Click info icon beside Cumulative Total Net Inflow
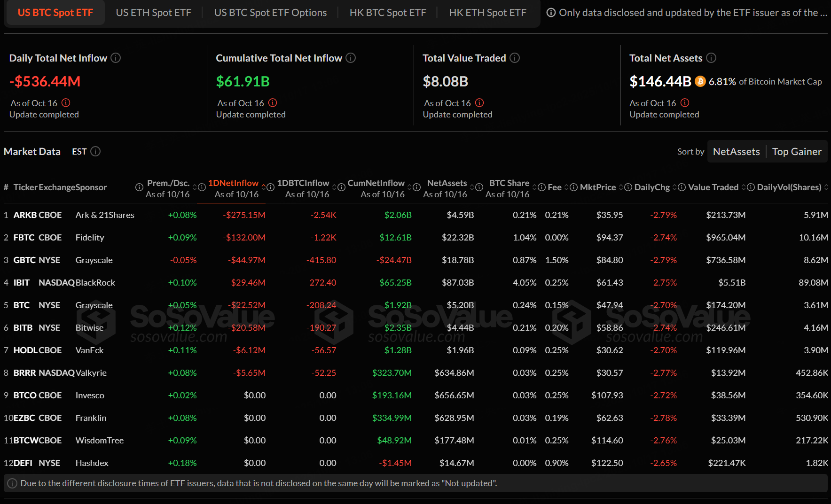831x504 pixels. (351, 58)
